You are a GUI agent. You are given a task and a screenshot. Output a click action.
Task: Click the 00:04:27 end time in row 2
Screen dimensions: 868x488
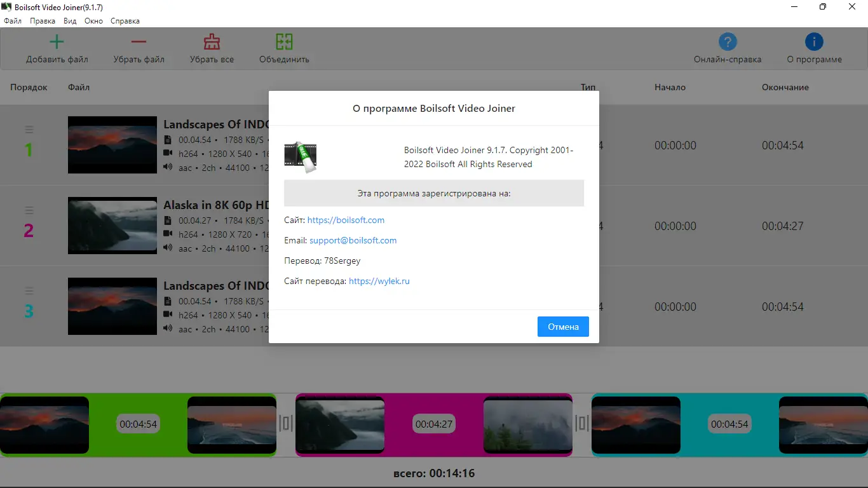pyautogui.click(x=783, y=226)
